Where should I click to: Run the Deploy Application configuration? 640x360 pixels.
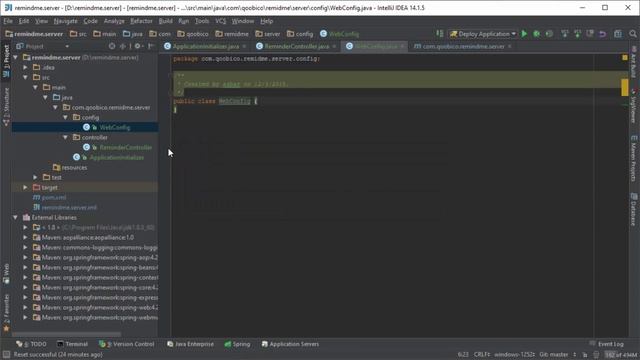coord(524,34)
